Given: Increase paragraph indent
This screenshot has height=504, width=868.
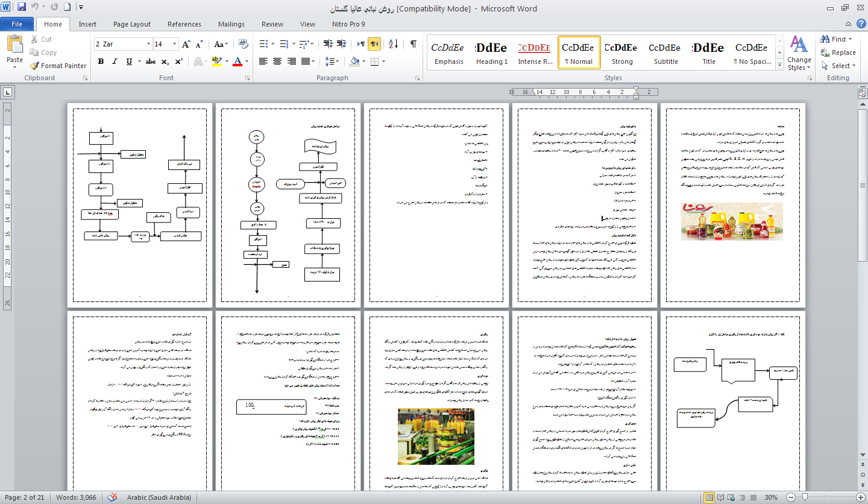Looking at the screenshot, I should tap(342, 44).
